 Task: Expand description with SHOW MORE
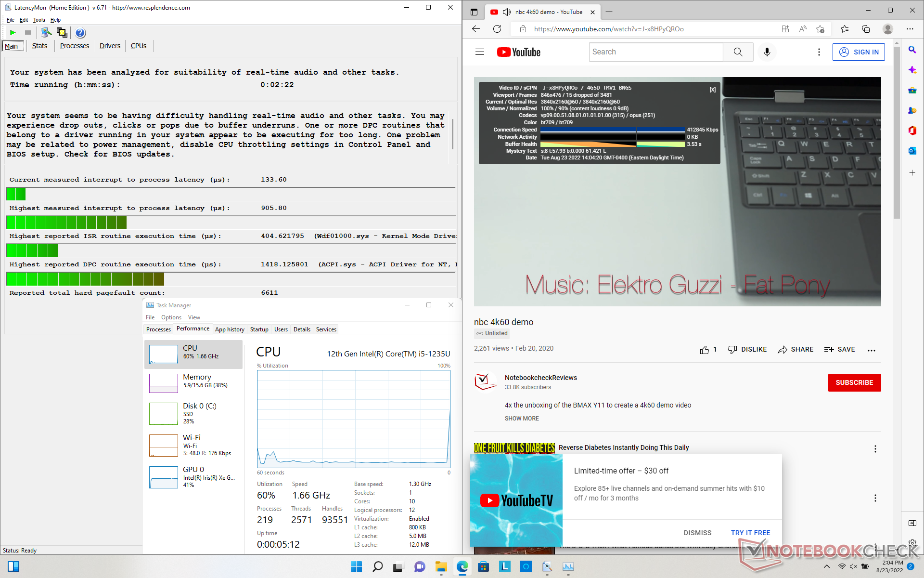point(522,419)
